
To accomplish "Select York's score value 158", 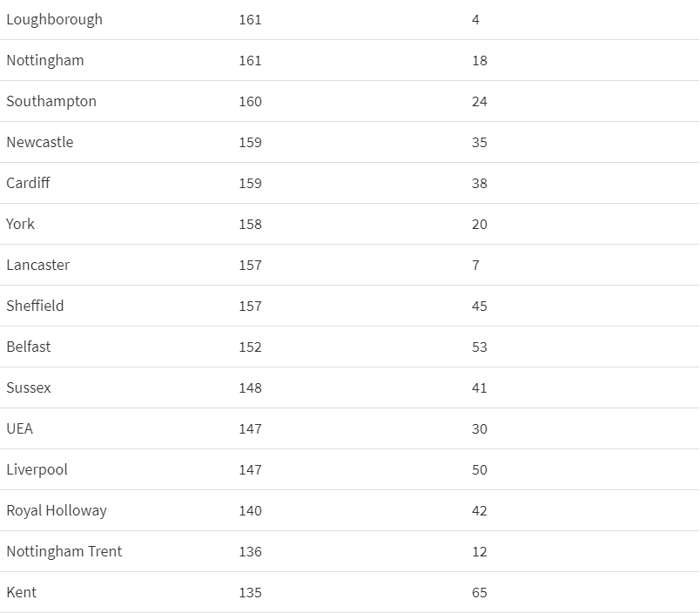I will (250, 224).
